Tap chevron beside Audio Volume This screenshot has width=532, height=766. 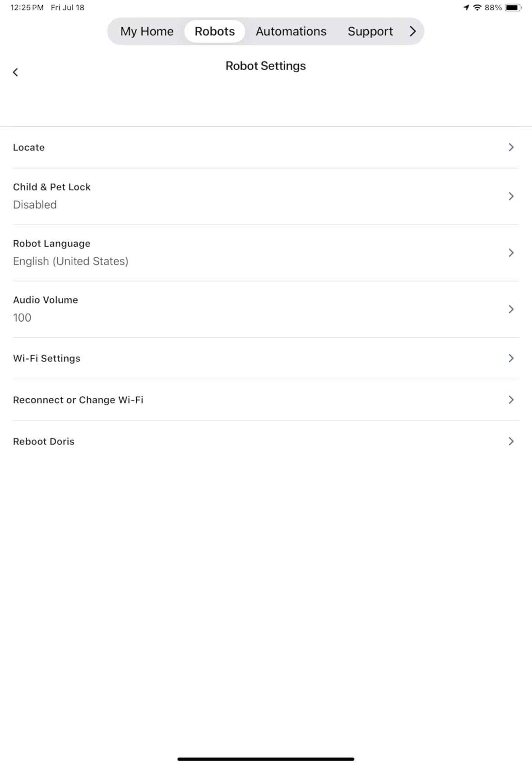[511, 309]
